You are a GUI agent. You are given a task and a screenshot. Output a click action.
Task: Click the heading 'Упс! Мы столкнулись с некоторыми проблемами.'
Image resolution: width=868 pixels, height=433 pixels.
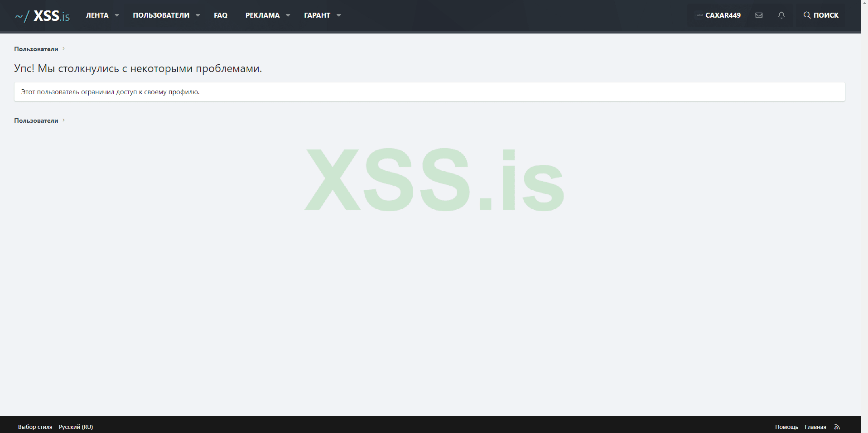[138, 68]
